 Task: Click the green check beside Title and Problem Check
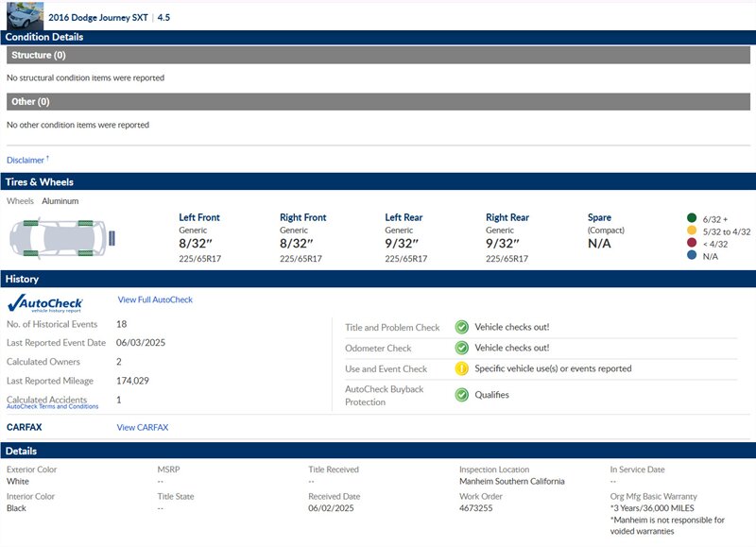coord(462,327)
